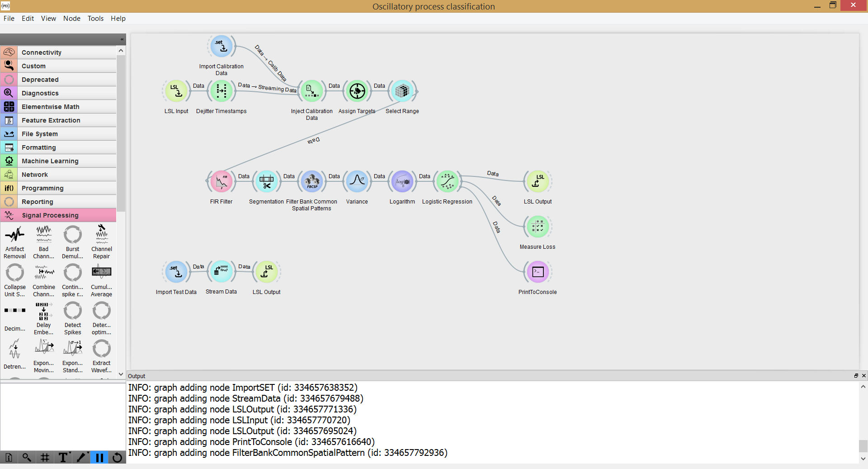
Task: Select the Filter Bank Common Spatial Patterns node
Action: pos(312,181)
